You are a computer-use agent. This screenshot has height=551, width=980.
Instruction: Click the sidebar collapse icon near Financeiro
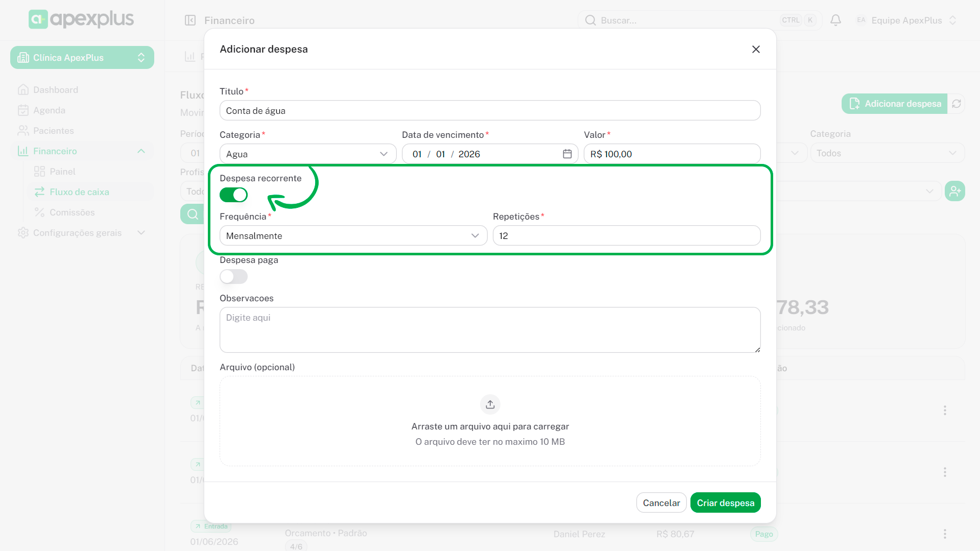[190, 20]
